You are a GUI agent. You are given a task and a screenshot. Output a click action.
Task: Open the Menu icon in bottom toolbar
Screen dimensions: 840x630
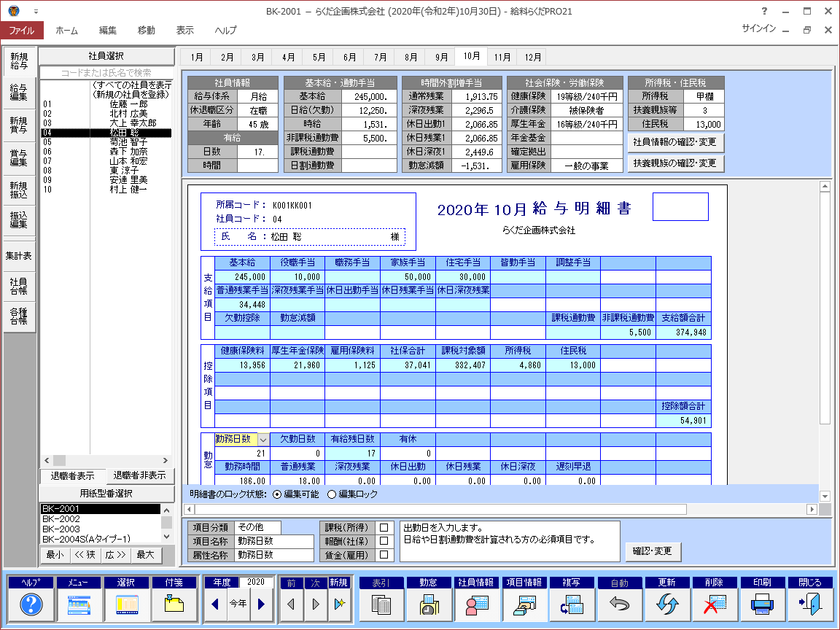click(78, 604)
